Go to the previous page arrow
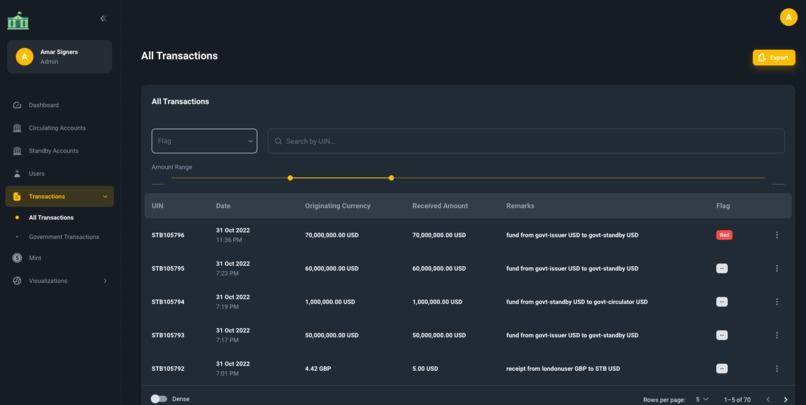The image size is (806, 405). pyautogui.click(x=768, y=399)
